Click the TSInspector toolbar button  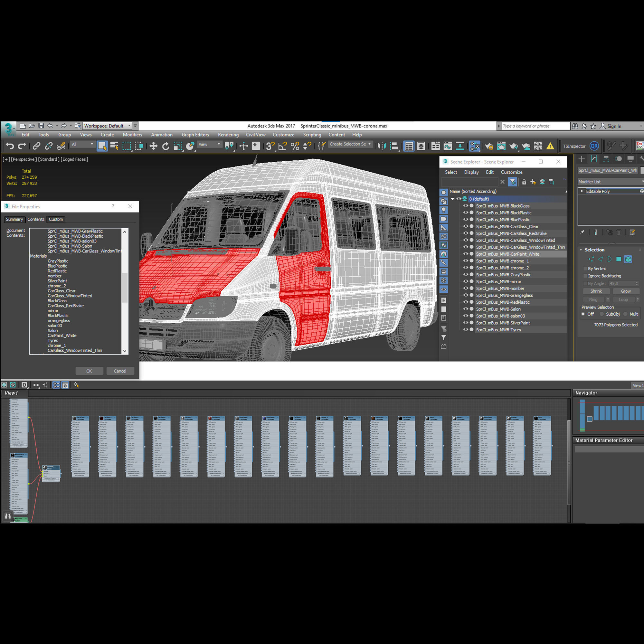(x=574, y=146)
